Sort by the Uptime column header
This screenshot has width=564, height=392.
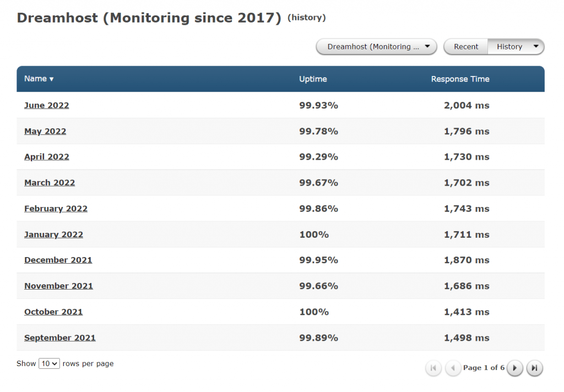[x=313, y=79]
